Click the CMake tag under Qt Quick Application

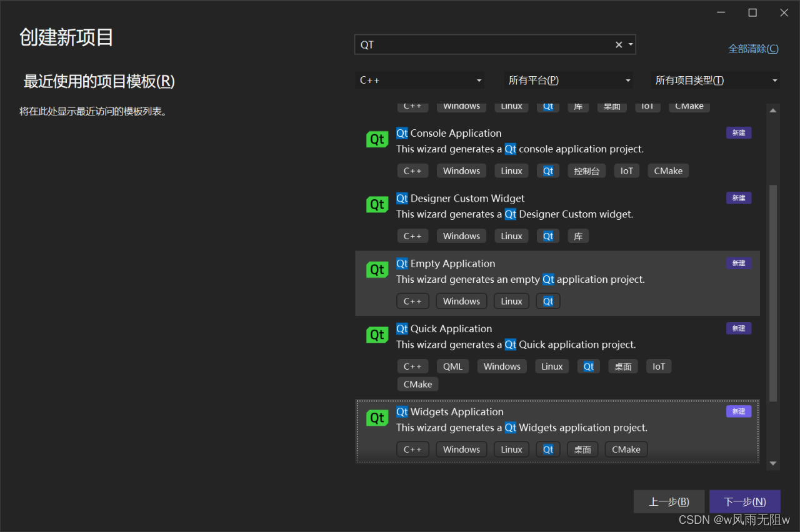417,385
